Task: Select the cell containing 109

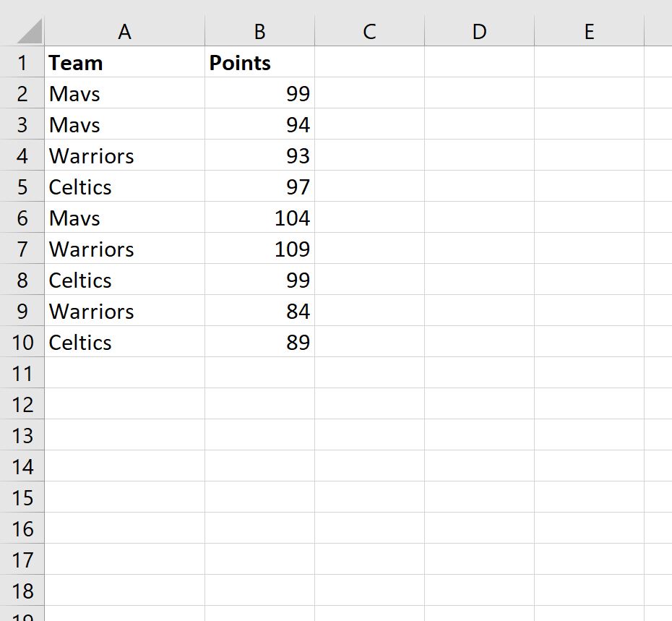Action: [259, 249]
